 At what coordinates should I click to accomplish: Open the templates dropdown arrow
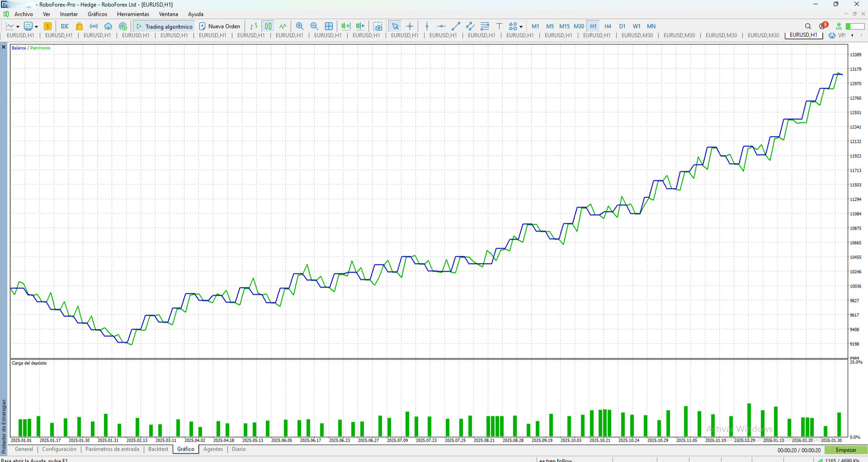coord(36,27)
